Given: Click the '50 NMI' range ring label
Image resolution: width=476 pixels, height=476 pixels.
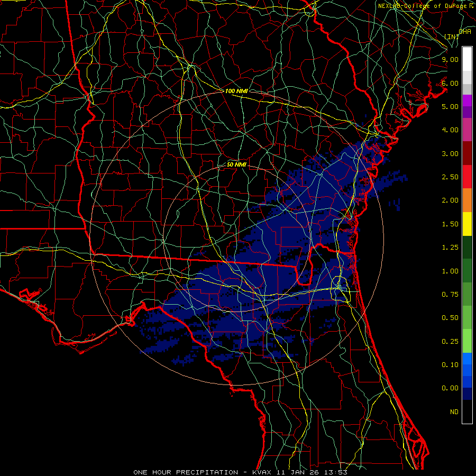Looking at the screenshot, I should pos(236,164).
